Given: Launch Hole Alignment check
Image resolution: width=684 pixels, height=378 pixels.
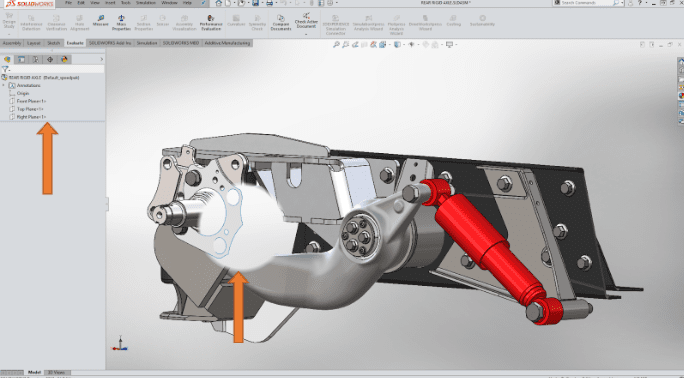Looking at the screenshot, I should pyautogui.click(x=79, y=23).
